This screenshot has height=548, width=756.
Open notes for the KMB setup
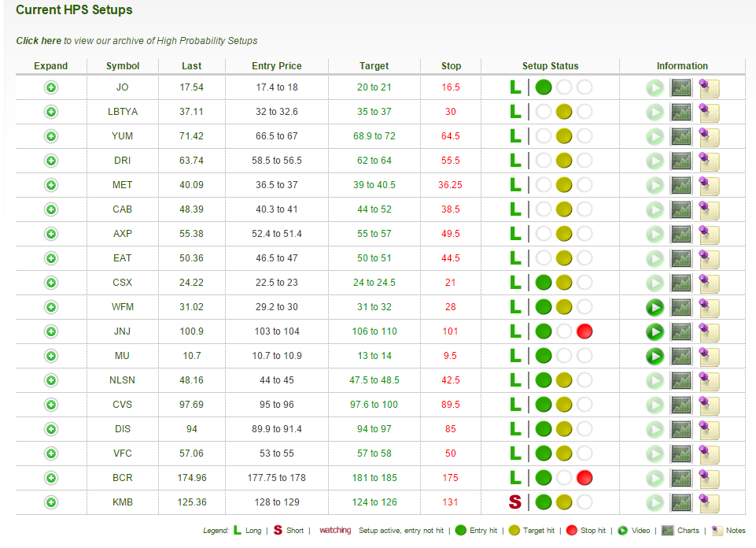[x=709, y=503]
